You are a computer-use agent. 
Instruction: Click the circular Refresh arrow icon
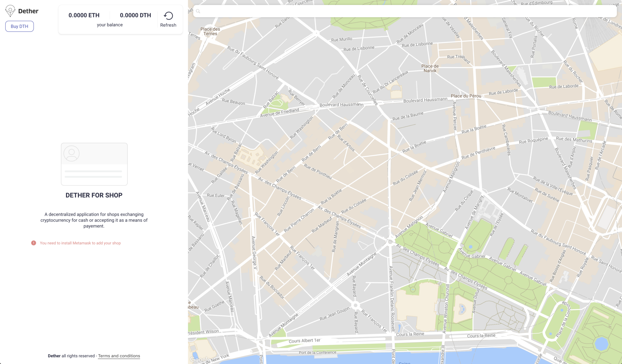168,16
